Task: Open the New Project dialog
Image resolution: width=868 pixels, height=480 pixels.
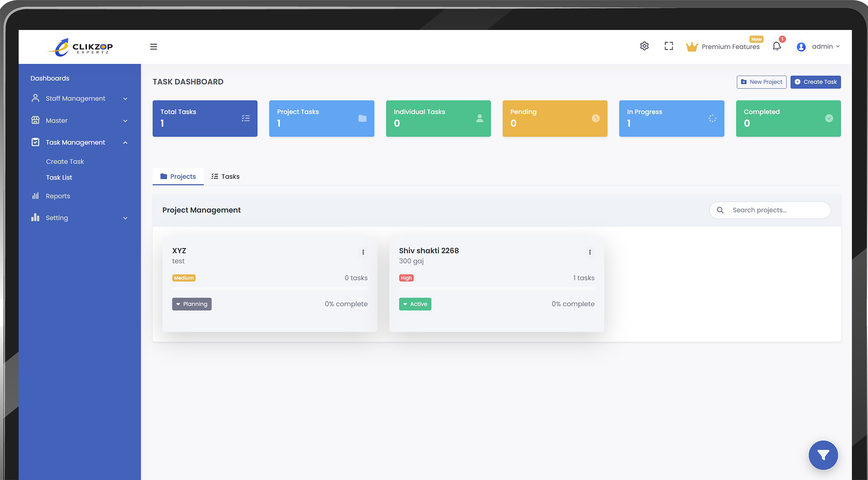Action: tap(761, 82)
